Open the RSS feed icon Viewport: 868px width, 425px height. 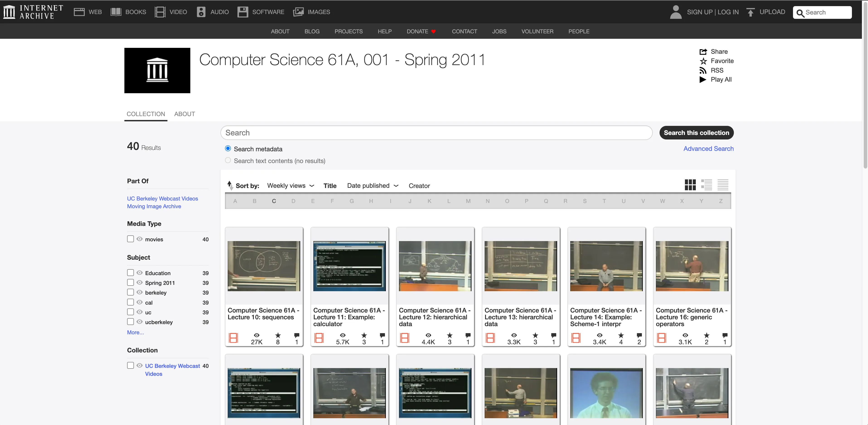click(x=703, y=71)
